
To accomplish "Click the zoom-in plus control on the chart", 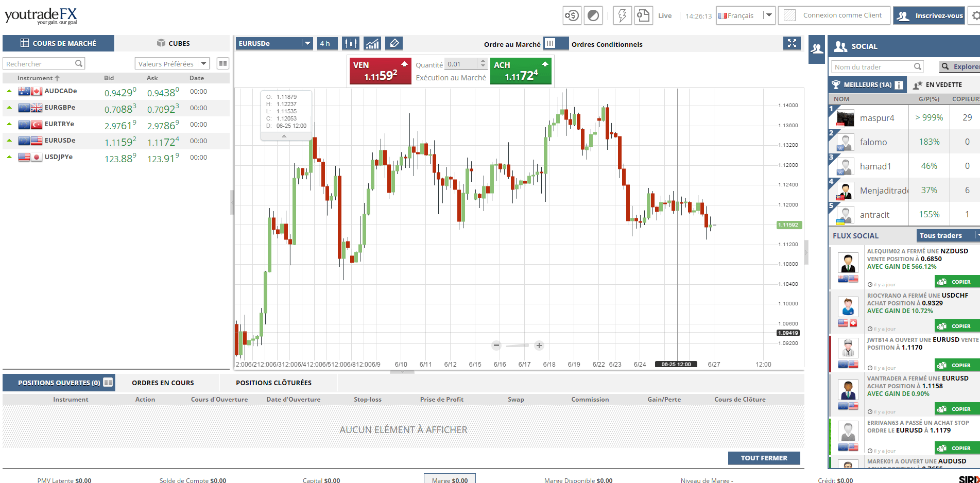I will (539, 346).
